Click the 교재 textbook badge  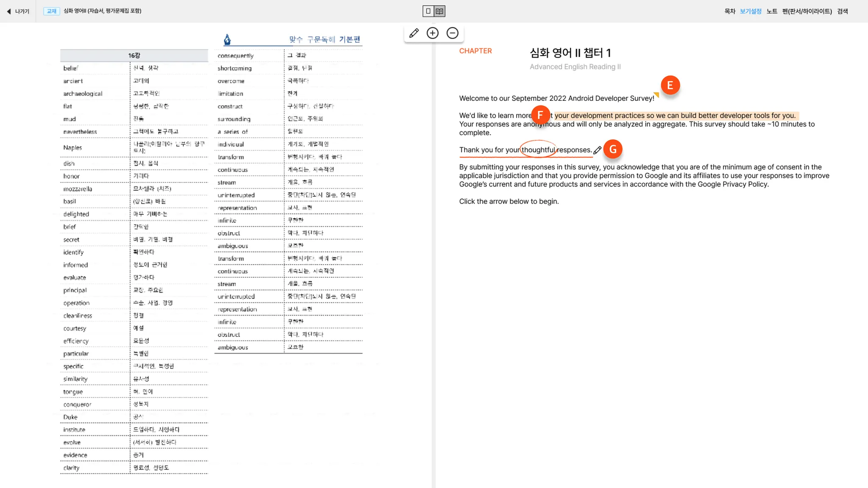coord(52,11)
